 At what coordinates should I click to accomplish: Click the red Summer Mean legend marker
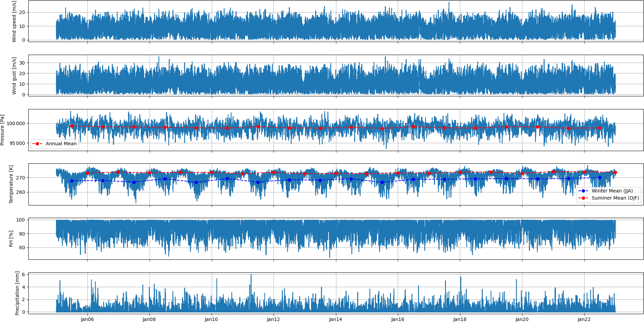click(x=583, y=198)
